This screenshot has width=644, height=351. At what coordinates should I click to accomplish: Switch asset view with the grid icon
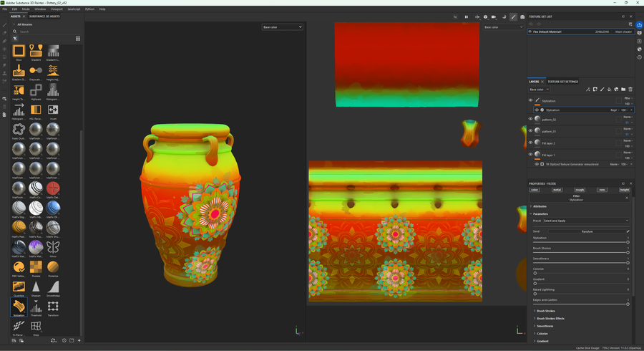[78, 39]
